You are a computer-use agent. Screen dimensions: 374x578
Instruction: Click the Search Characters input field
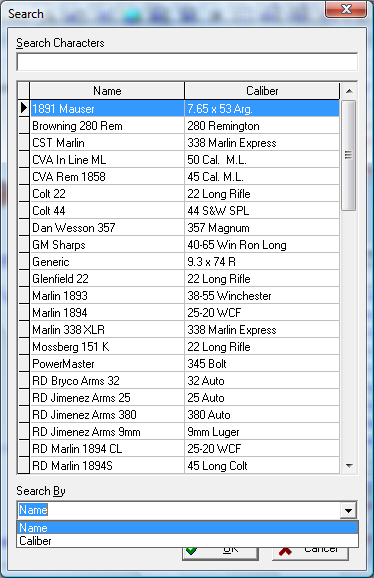187,62
